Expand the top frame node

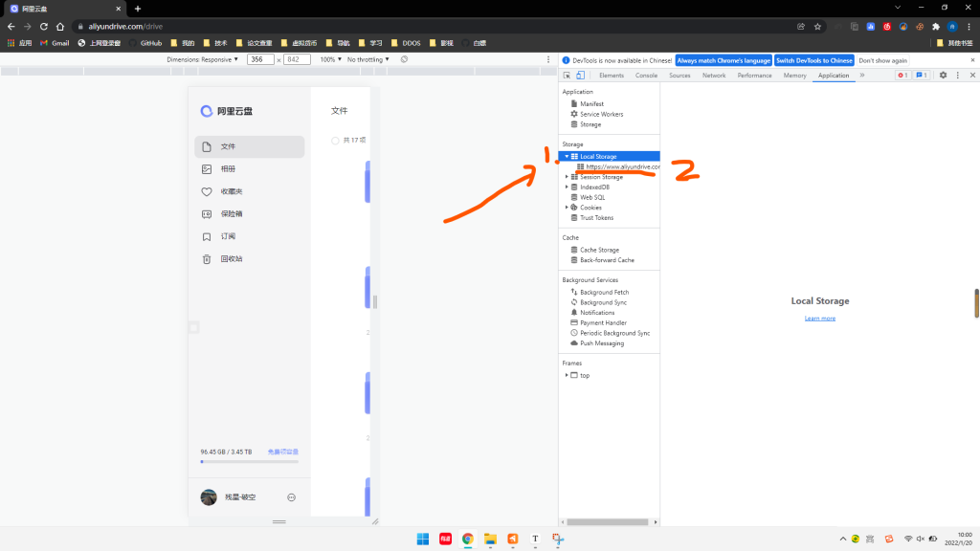tap(567, 375)
